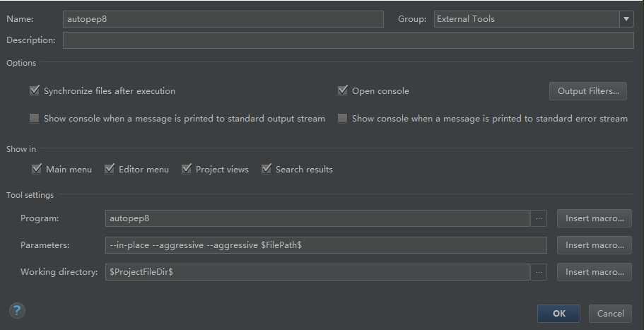The width and height of the screenshot is (644, 330).
Task: Browse working directory with the ellipsis button
Action: pyautogui.click(x=539, y=272)
